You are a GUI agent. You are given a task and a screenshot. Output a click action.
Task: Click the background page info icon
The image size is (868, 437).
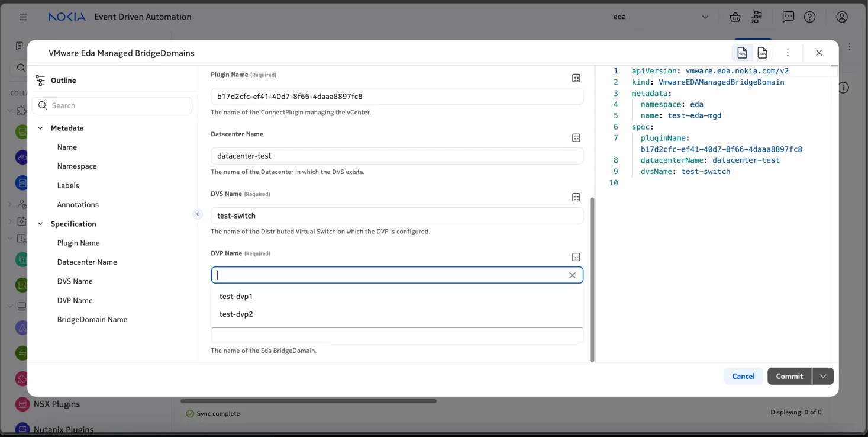tap(844, 88)
